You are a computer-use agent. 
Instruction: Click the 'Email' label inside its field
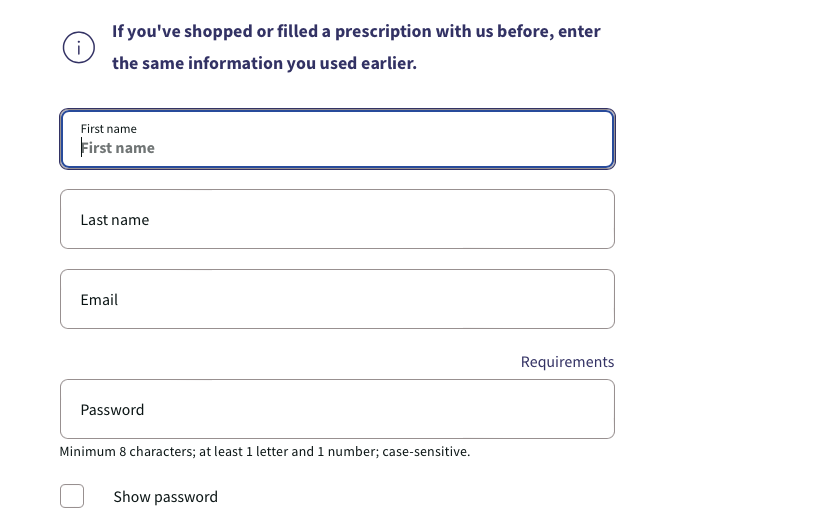coord(99,300)
